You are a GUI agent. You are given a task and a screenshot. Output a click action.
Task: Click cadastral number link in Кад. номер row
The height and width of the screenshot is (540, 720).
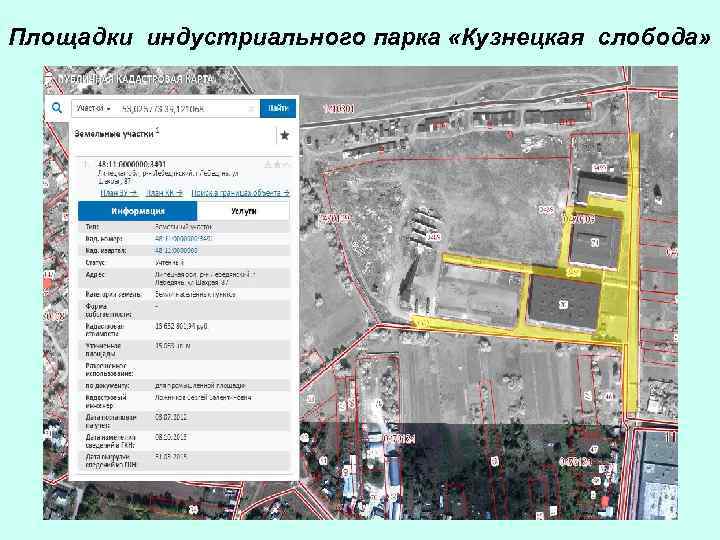(x=183, y=239)
